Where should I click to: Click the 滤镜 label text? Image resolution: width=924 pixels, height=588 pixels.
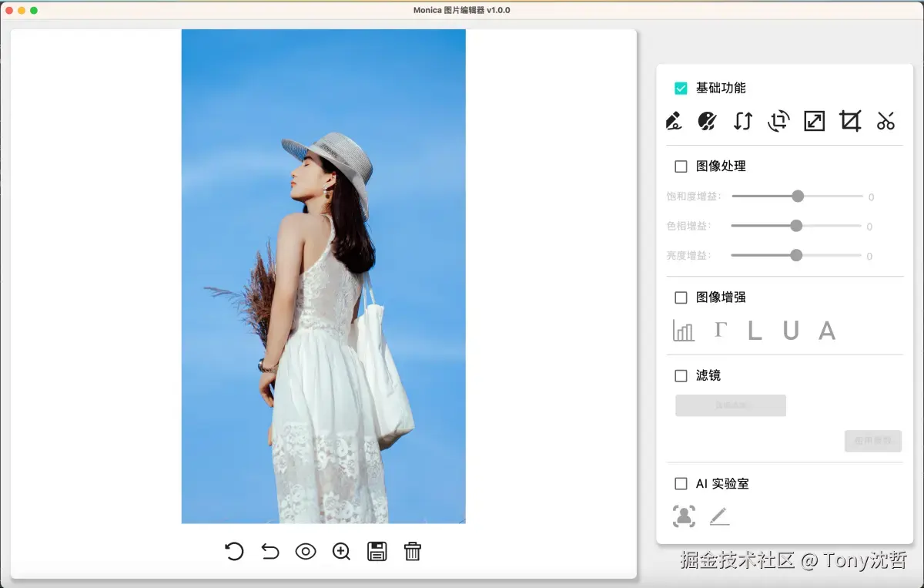(708, 376)
